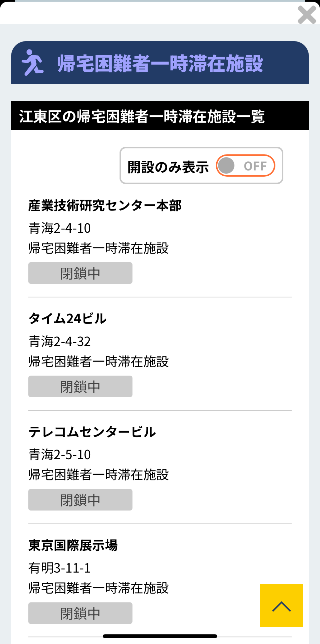Tap the 帰宅困難者一時滞在施設 header banner
Screen dimensions: 320x644
coord(160,63)
